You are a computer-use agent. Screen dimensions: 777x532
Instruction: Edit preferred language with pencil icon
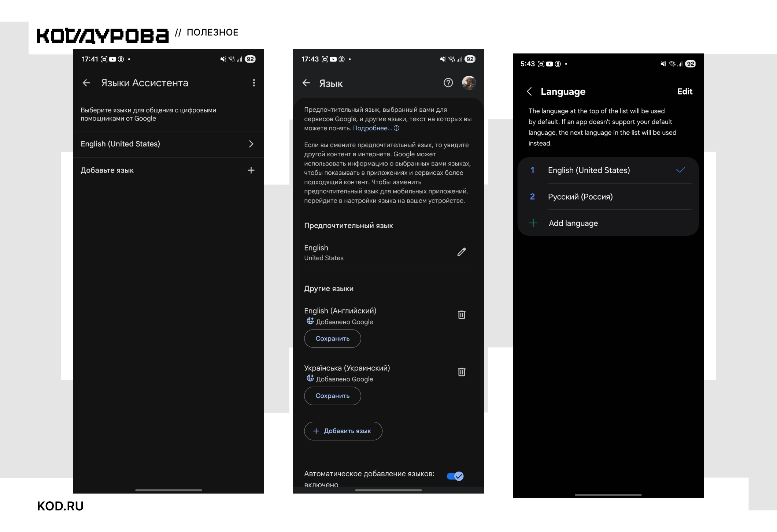(462, 252)
